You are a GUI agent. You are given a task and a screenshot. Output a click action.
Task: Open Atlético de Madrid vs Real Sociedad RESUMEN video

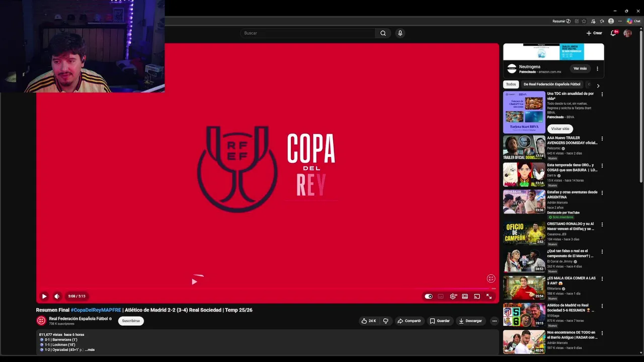click(524, 315)
